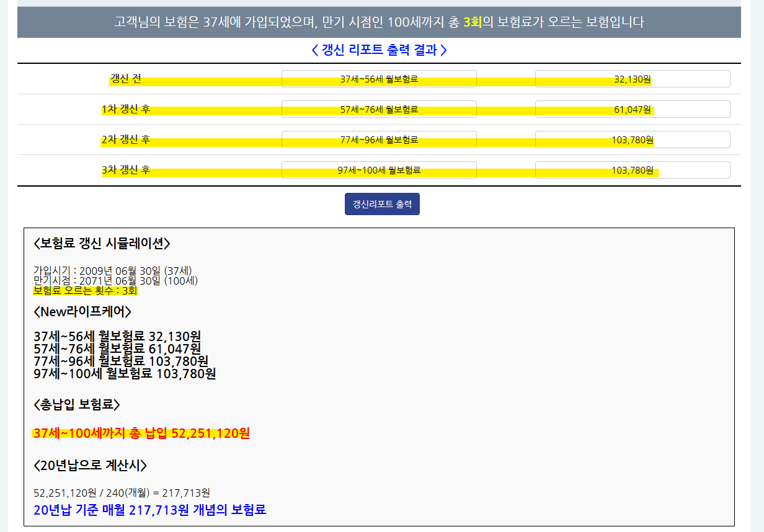Select the 37세~56세 월보험료 period field

(379, 79)
